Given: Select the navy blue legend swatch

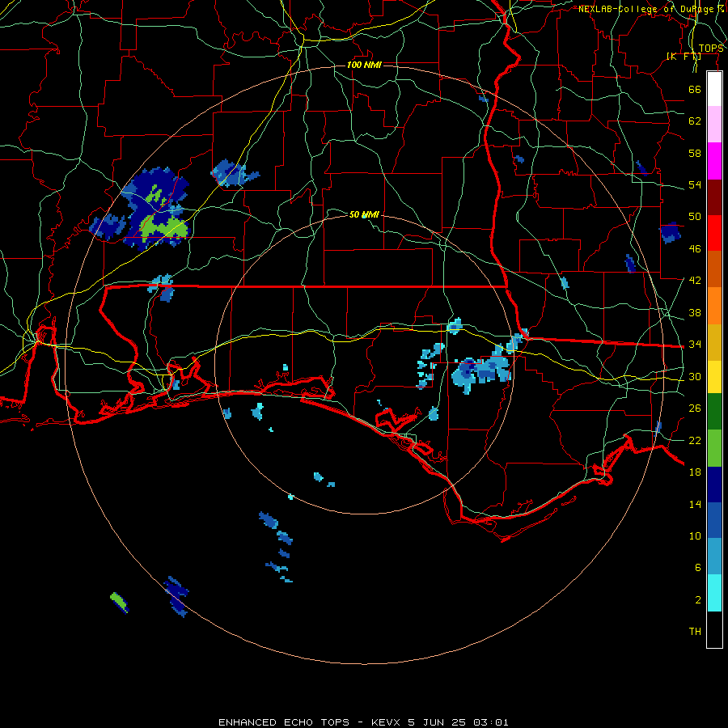Looking at the screenshot, I should (714, 485).
